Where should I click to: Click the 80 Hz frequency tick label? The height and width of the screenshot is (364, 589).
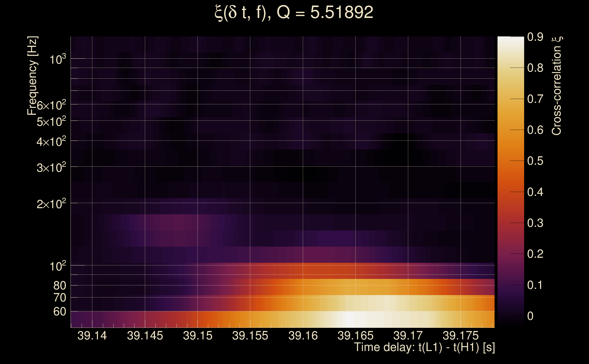tap(59, 286)
